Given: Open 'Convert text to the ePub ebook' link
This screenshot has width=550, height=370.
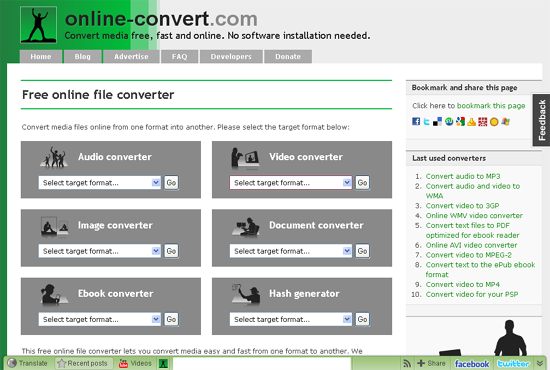Looking at the screenshot, I should pos(481,270).
